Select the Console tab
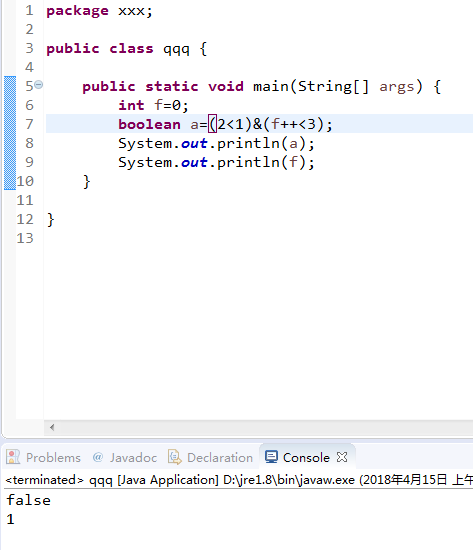This screenshot has height=550, width=473. (x=306, y=457)
